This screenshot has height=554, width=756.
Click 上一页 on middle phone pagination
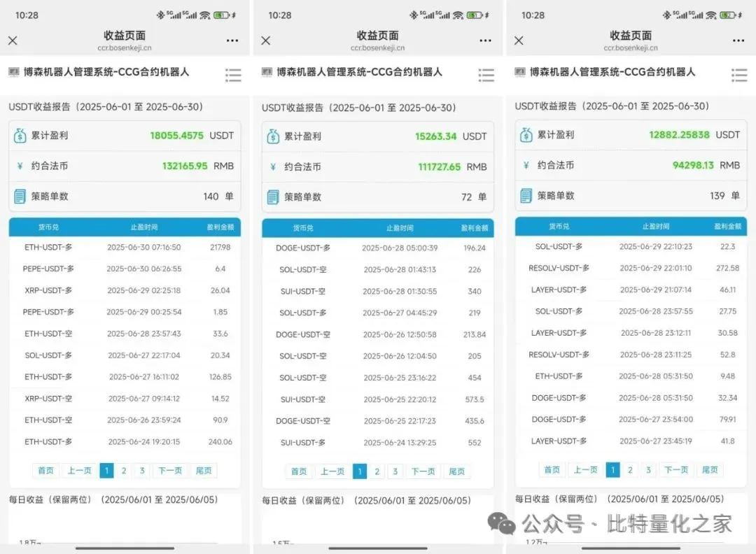332,471
